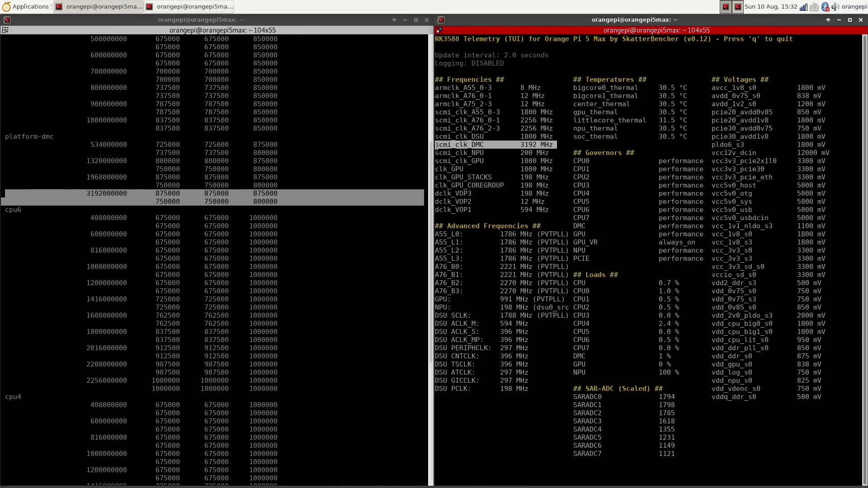Switch to first orangepi terminal taskbar button

[99, 6]
